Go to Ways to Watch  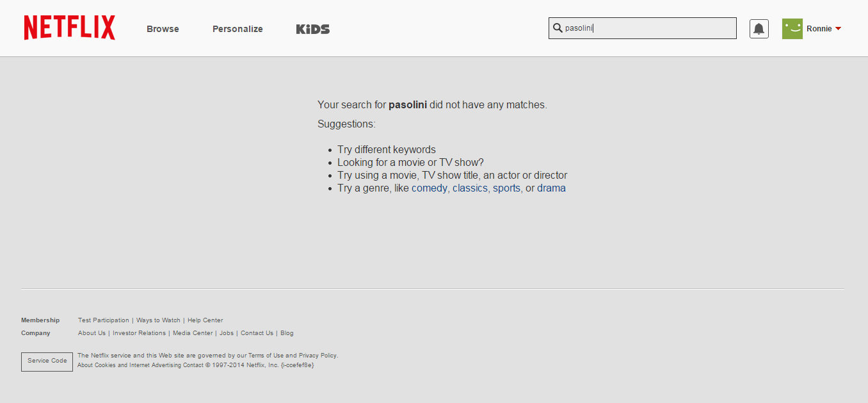[158, 320]
